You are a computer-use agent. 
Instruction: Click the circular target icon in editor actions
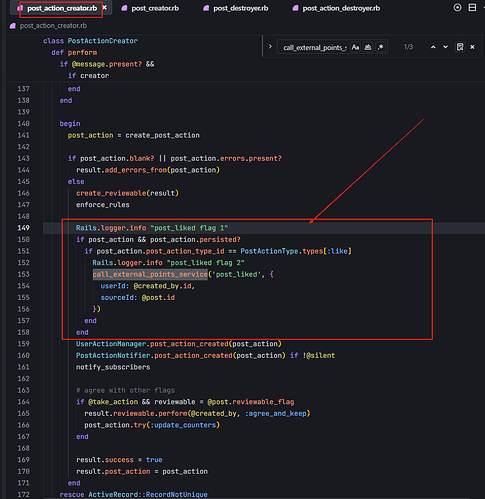(458, 7)
